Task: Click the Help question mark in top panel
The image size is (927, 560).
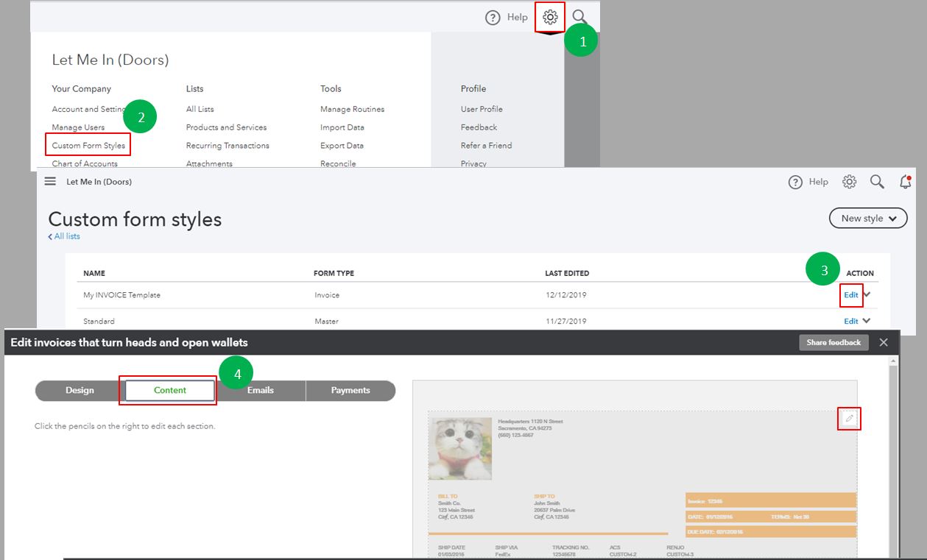Action: click(493, 18)
